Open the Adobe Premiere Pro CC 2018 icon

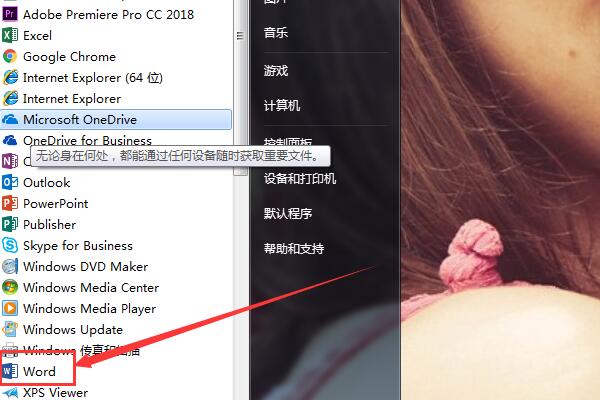pyautogui.click(x=10, y=14)
